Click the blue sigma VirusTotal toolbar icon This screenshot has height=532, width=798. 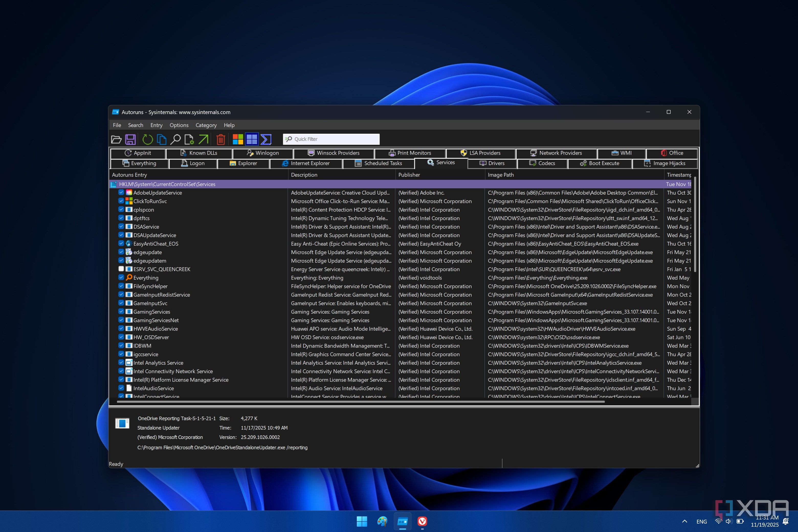[x=266, y=139]
